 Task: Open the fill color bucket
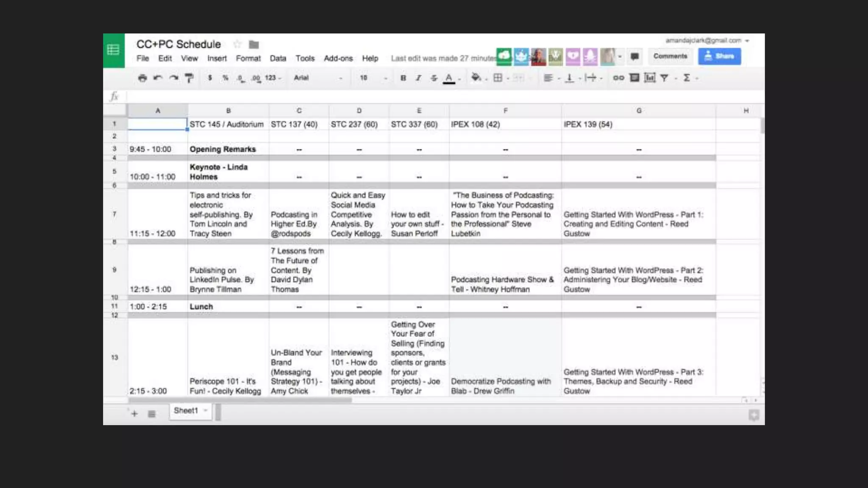click(x=476, y=78)
